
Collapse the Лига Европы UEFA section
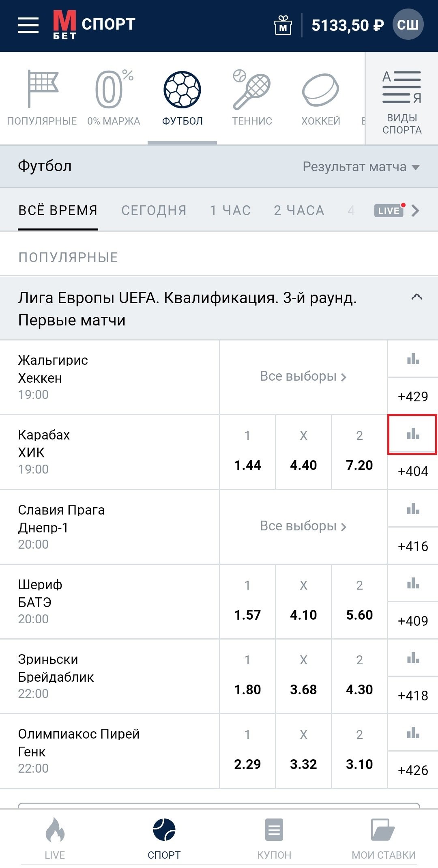[417, 297]
